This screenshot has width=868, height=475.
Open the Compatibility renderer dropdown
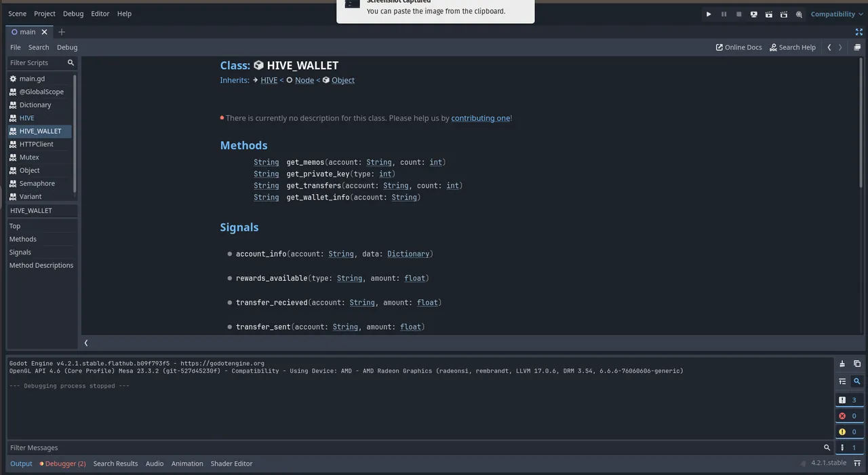pyautogui.click(x=837, y=14)
